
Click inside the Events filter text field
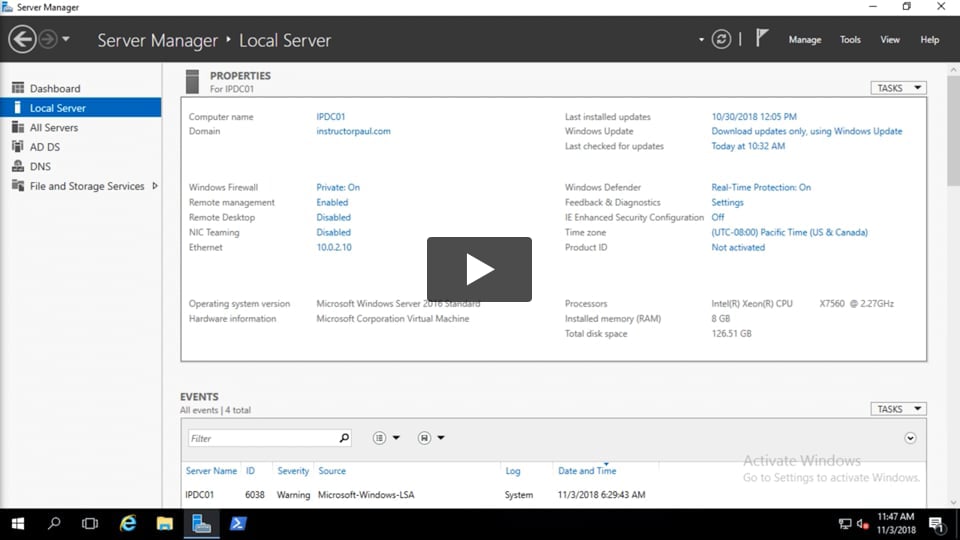[262, 438]
